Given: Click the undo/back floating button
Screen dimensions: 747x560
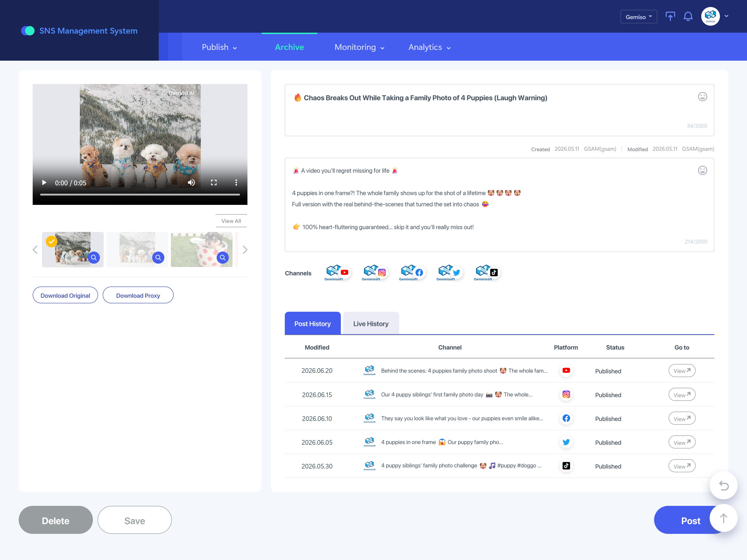Looking at the screenshot, I should click(723, 485).
